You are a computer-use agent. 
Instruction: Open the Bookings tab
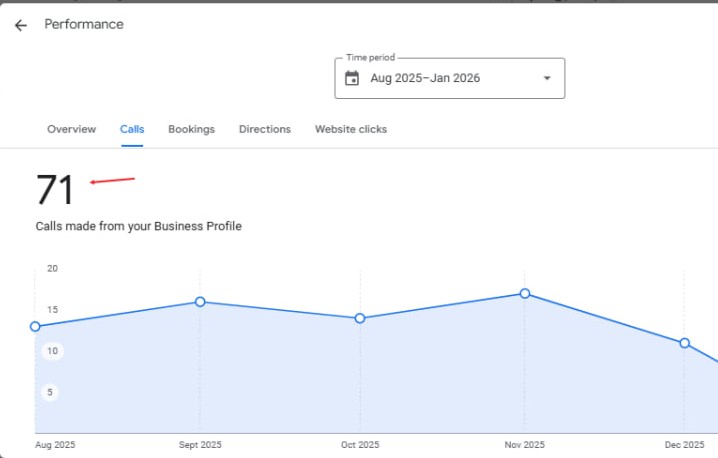[x=191, y=129]
